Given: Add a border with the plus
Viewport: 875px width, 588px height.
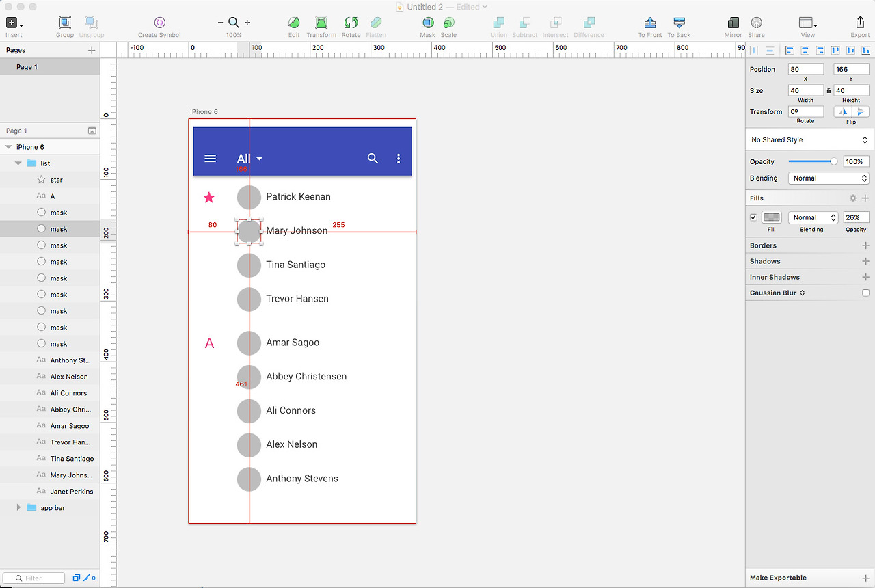Looking at the screenshot, I should pyautogui.click(x=865, y=245).
